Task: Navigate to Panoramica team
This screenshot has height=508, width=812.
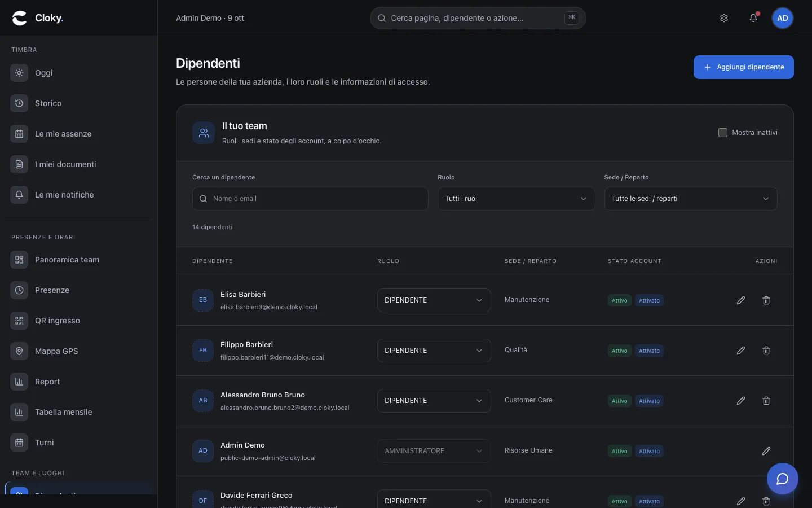Action: pyautogui.click(x=78, y=260)
